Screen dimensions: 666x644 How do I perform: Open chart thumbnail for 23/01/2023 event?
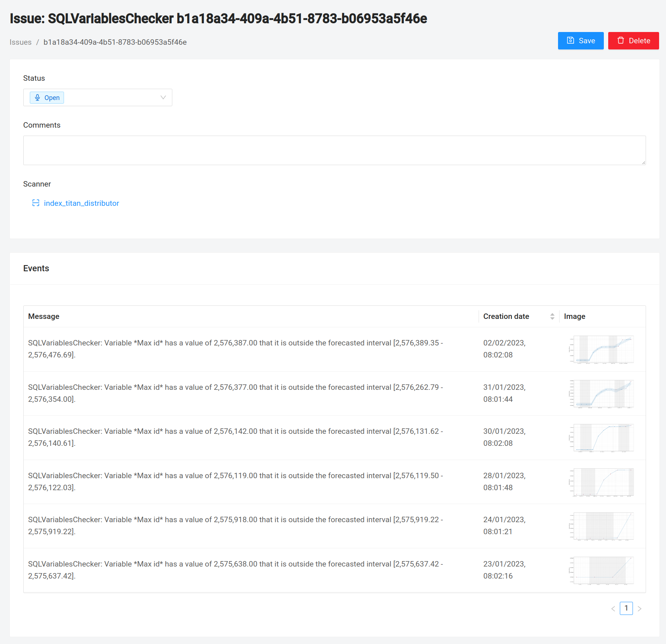pyautogui.click(x=601, y=571)
